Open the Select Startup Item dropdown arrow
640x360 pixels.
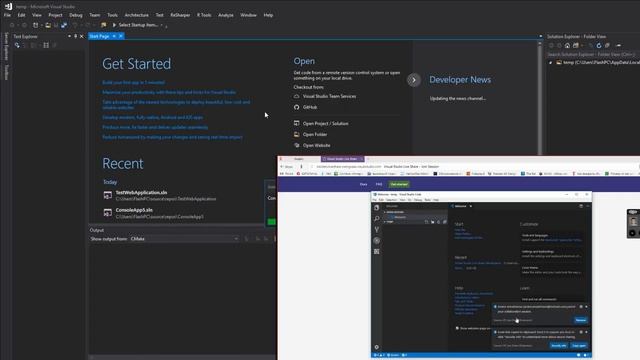click(162, 25)
